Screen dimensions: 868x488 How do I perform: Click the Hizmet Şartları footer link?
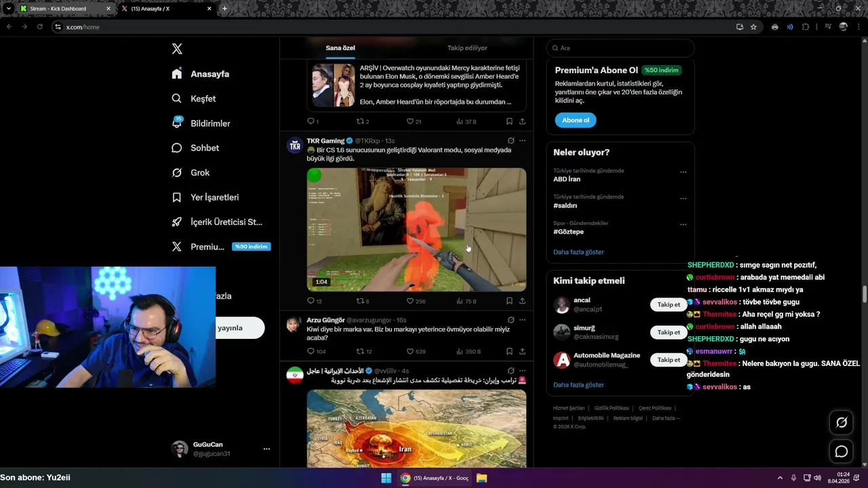tap(568, 408)
